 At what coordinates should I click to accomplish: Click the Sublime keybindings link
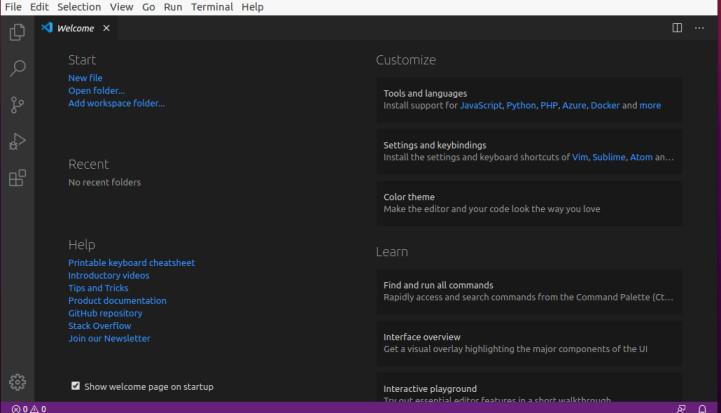609,157
